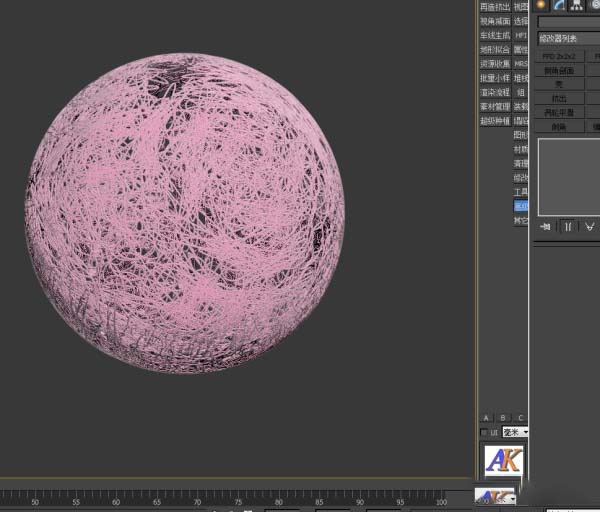This screenshot has width=600, height=512.
Task: Click frame 60 on the timeline
Action: tap(116, 502)
